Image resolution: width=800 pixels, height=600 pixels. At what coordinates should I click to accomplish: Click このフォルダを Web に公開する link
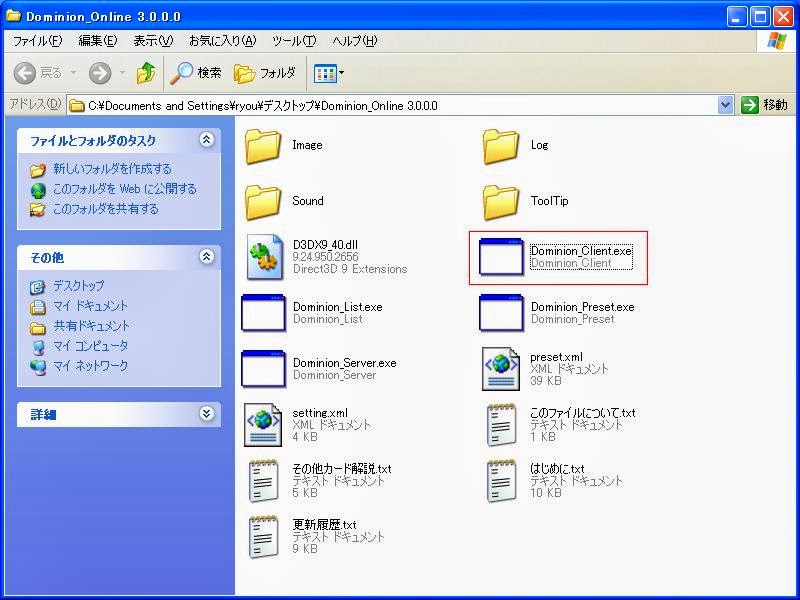coord(124,189)
